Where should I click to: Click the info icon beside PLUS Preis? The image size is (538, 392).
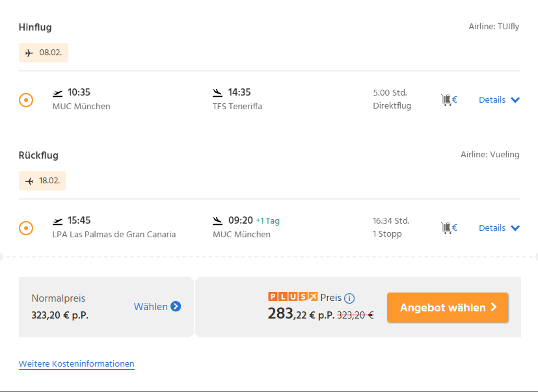click(x=349, y=298)
